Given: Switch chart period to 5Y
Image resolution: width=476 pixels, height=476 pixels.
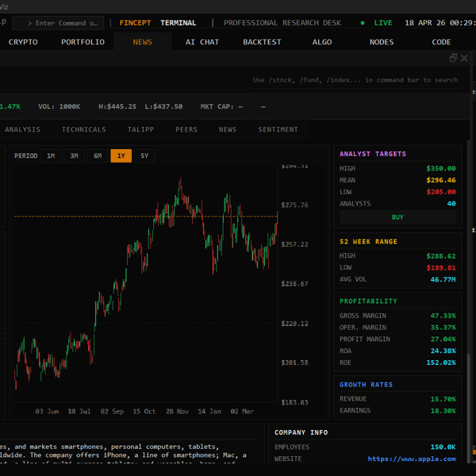Looking at the screenshot, I should (144, 155).
